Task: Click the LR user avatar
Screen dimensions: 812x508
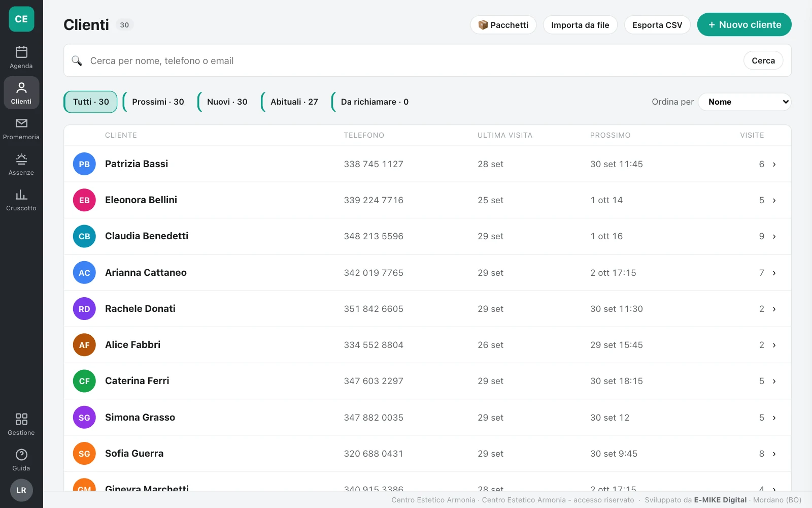Action: coord(21,490)
